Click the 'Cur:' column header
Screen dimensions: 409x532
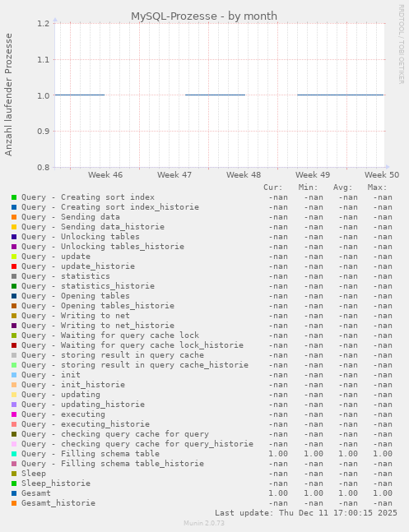(x=273, y=187)
